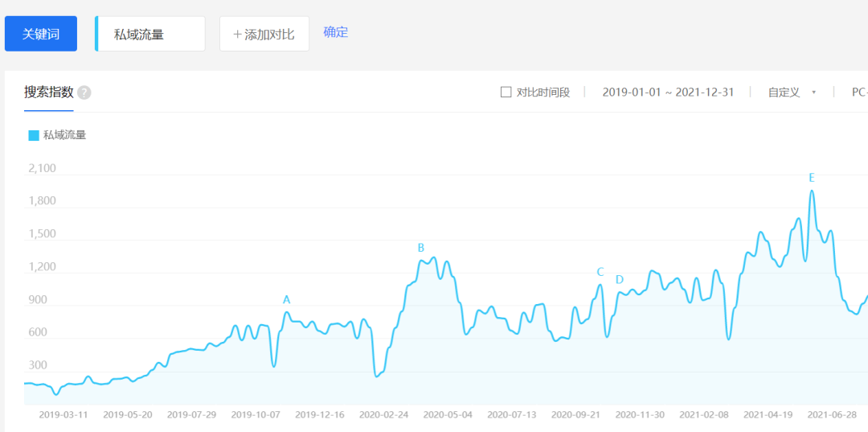Select the 搜索指数 tab
Screen dimensions: 868x432
click(x=49, y=93)
